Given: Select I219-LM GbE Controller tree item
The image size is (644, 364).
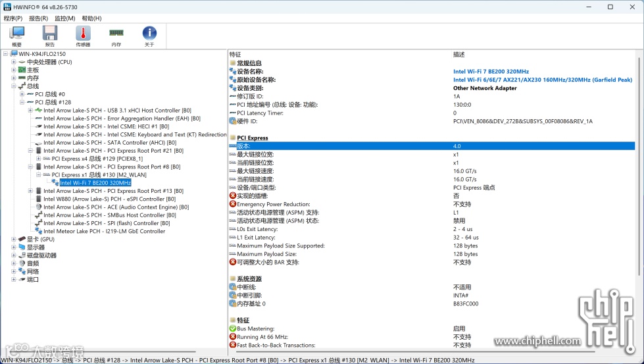Looking at the screenshot, I should [x=105, y=231].
